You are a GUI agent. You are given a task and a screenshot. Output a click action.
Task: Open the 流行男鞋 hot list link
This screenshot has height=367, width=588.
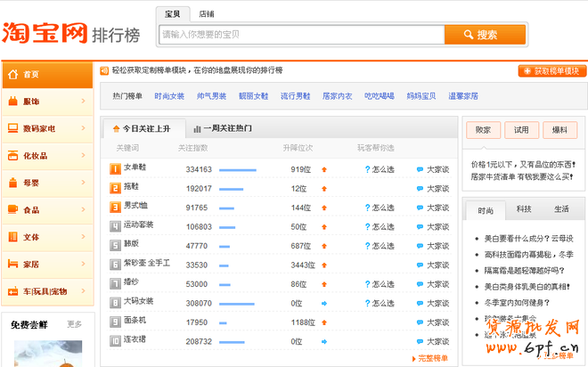[296, 96]
